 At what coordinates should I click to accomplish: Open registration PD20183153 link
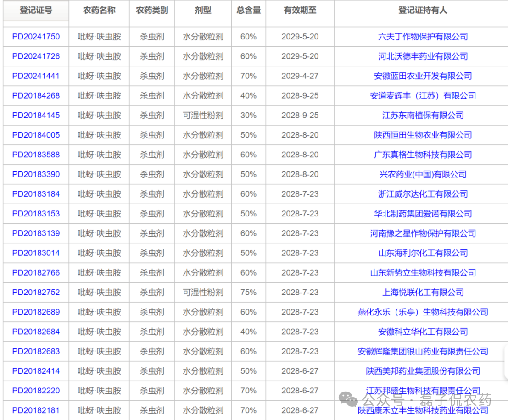click(36, 214)
